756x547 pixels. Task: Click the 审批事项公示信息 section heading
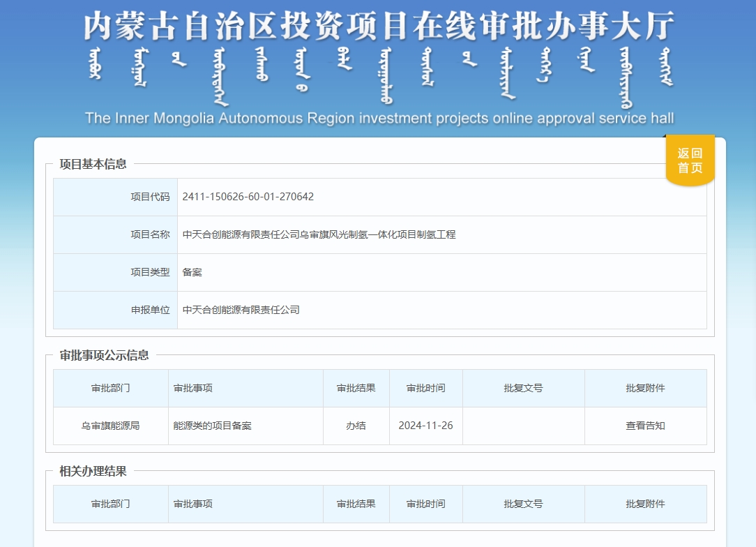click(x=105, y=355)
